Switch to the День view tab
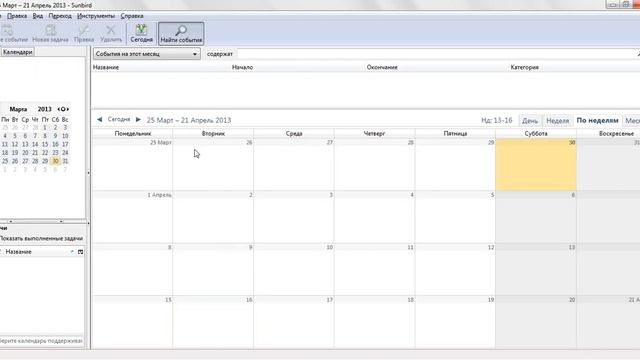Viewport: 640px width, 360px height. [x=530, y=120]
